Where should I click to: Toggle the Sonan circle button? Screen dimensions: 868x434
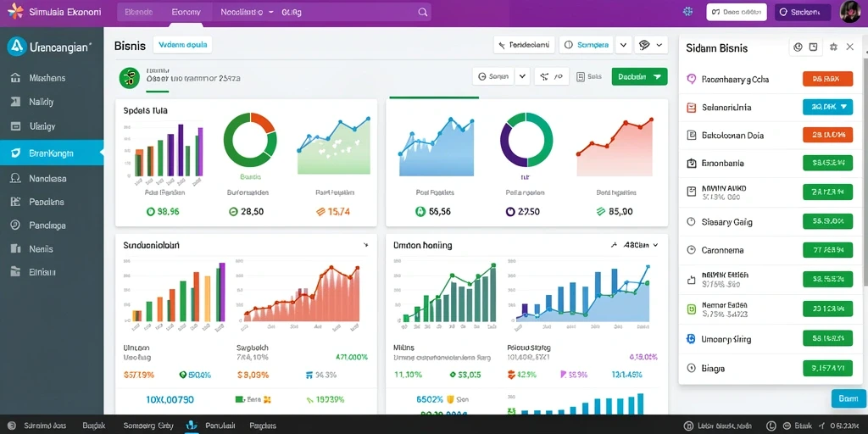(x=494, y=77)
